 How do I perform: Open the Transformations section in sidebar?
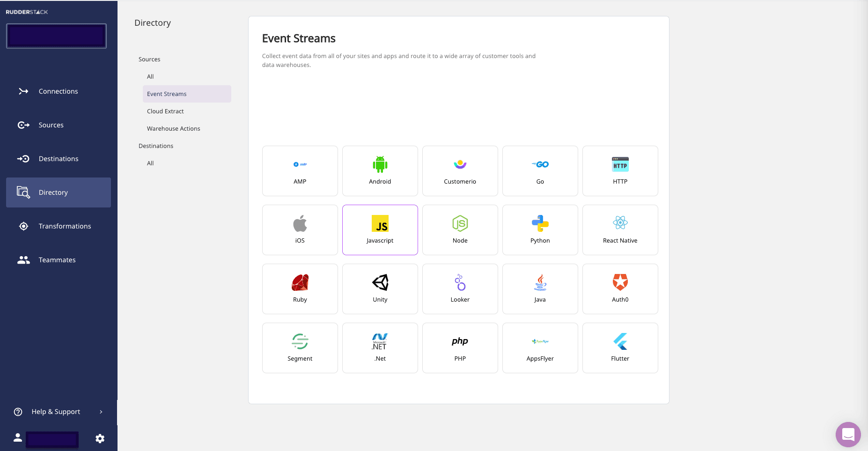pos(65,226)
